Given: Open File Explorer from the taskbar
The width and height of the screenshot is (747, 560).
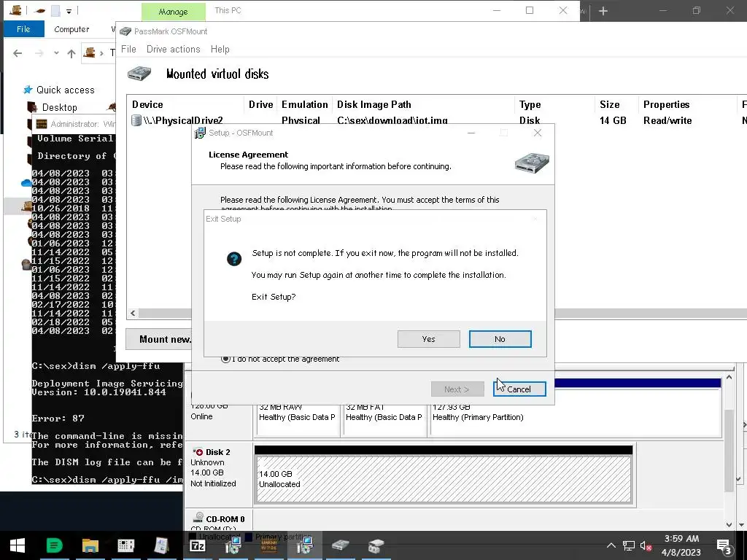Looking at the screenshot, I should (x=90, y=545).
